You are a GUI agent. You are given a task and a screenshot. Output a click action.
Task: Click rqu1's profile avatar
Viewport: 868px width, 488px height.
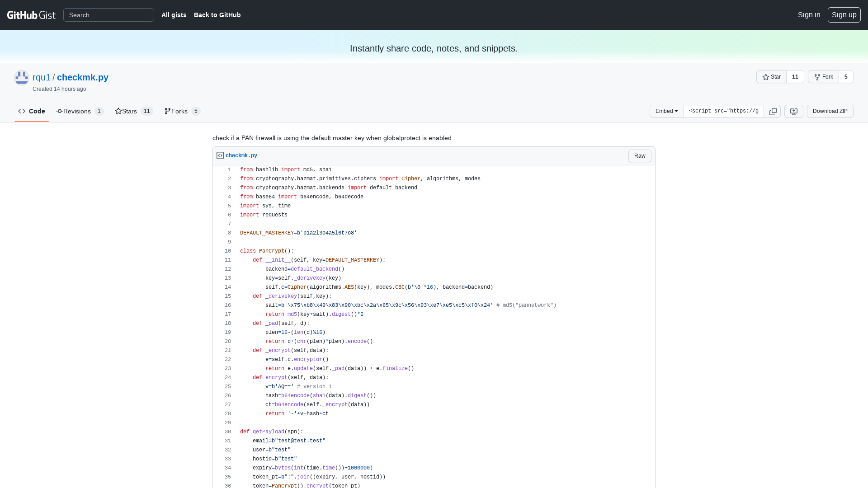tap(21, 77)
